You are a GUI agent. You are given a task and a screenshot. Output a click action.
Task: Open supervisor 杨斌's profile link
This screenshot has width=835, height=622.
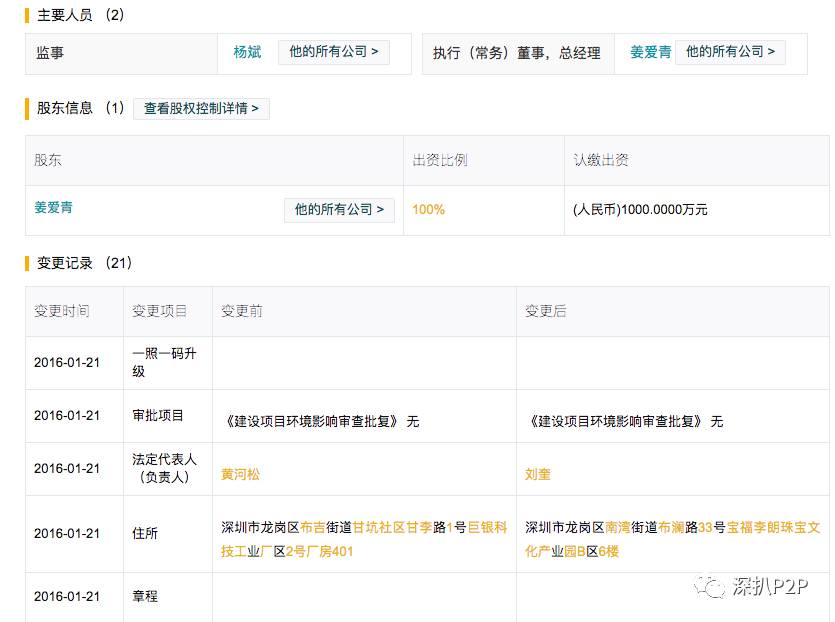click(247, 52)
